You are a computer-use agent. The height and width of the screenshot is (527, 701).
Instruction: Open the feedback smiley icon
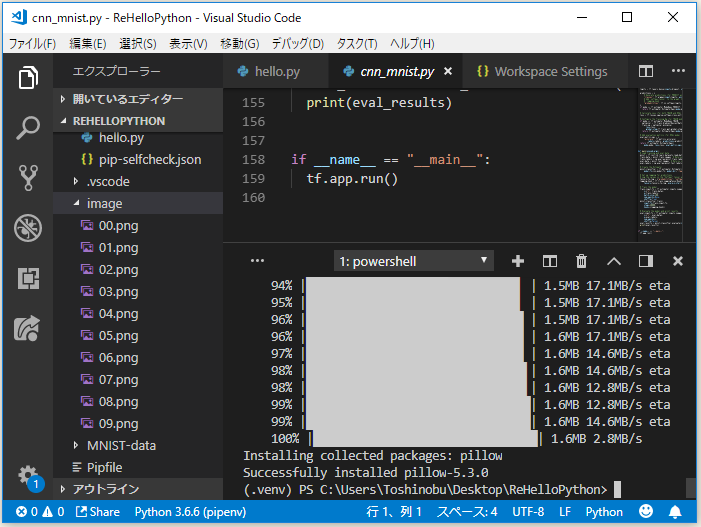646,511
